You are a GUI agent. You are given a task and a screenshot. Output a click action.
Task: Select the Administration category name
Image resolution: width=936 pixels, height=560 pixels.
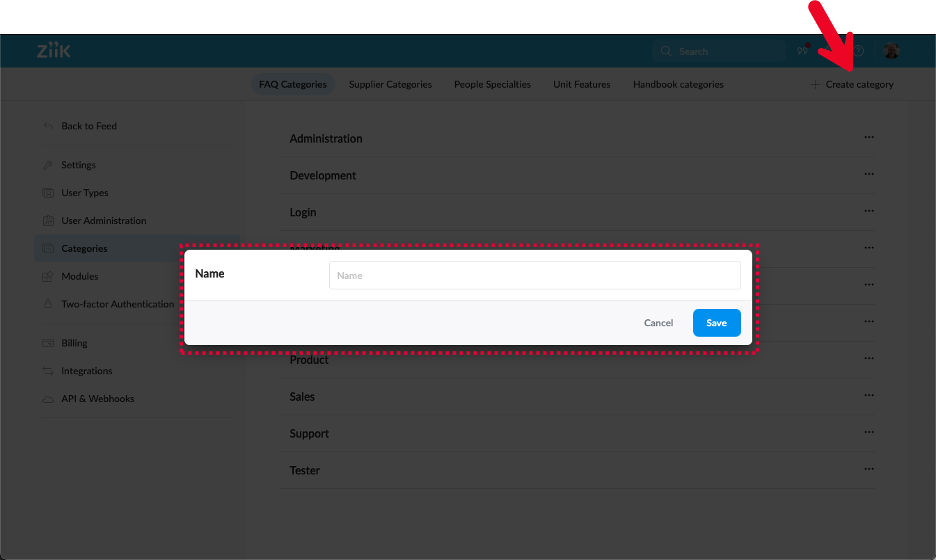coord(326,138)
